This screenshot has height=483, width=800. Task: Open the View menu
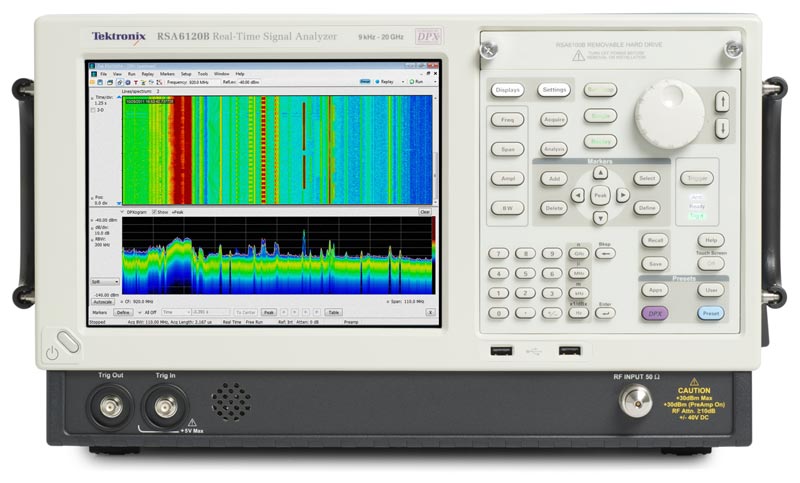pyautogui.click(x=117, y=74)
